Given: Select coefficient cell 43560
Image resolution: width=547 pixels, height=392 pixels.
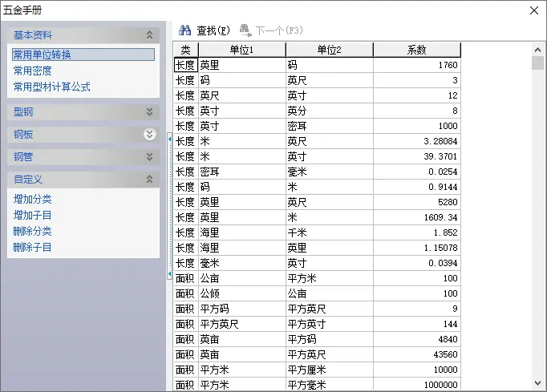Looking at the screenshot, I should 417,354.
